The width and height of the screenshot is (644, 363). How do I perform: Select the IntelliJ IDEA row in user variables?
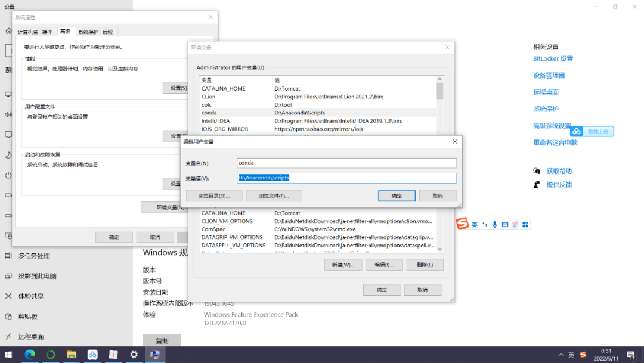pos(317,121)
